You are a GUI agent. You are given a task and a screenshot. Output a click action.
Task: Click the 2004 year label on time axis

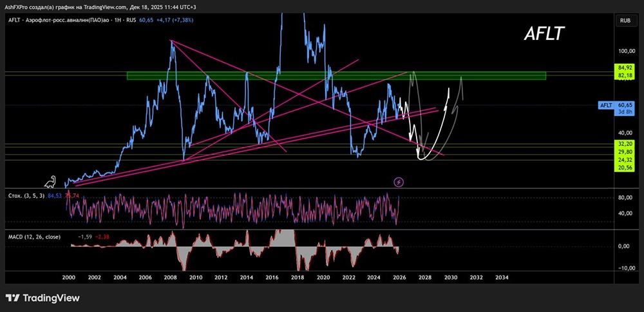(x=120, y=277)
